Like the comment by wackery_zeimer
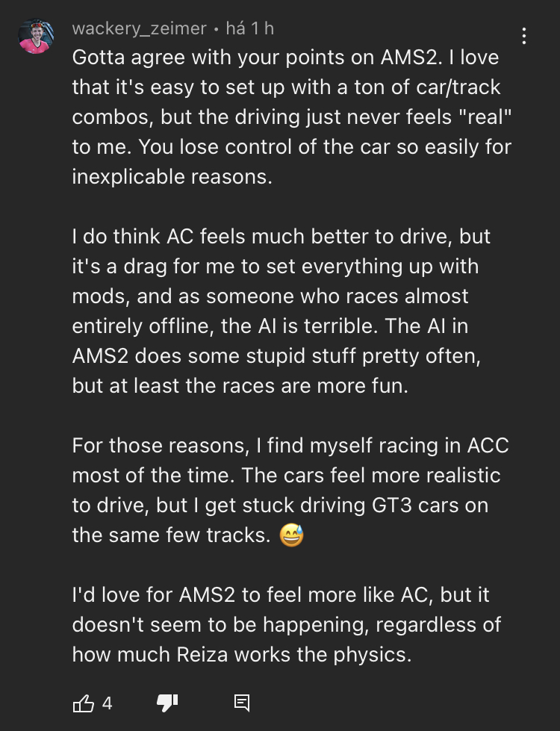The image size is (560, 731). (x=82, y=703)
